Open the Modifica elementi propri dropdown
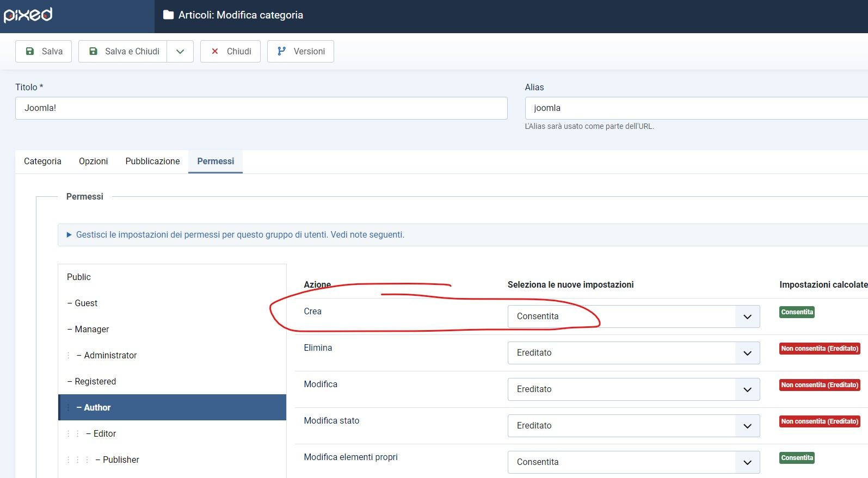 click(633, 462)
